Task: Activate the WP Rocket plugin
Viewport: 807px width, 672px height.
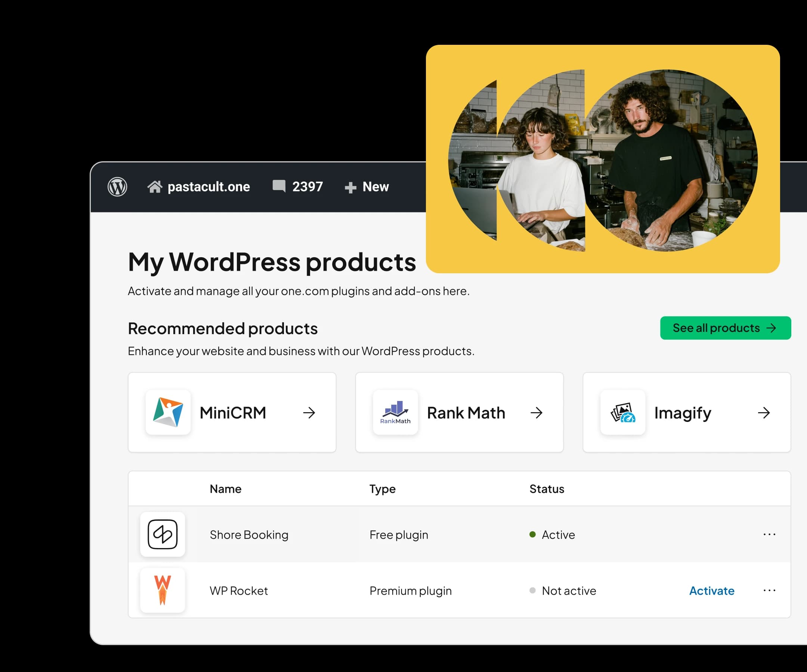Action: point(712,591)
